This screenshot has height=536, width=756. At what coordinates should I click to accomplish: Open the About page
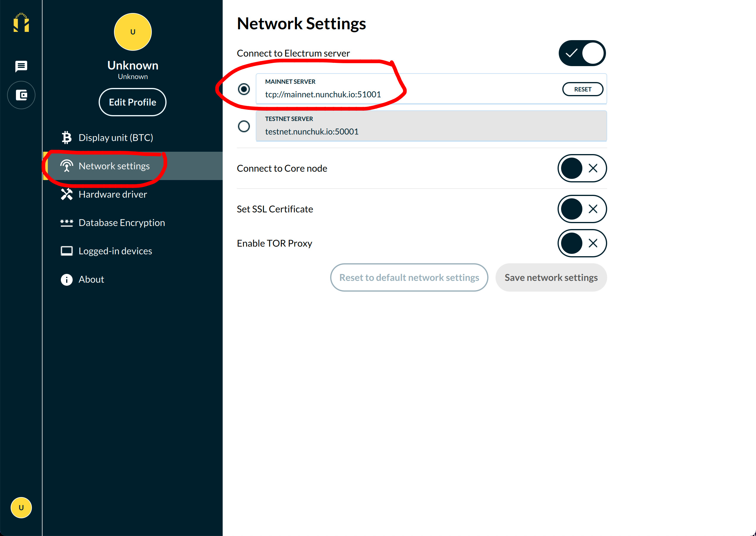133,280
